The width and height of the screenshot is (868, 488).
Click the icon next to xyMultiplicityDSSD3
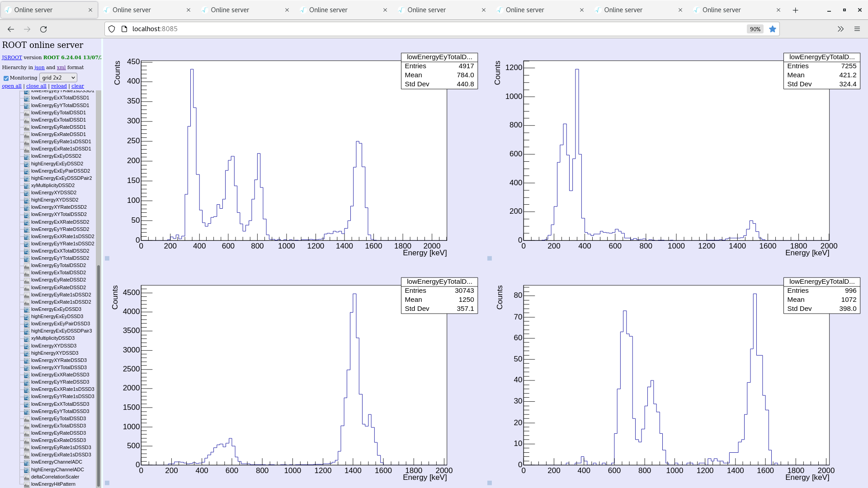click(27, 338)
